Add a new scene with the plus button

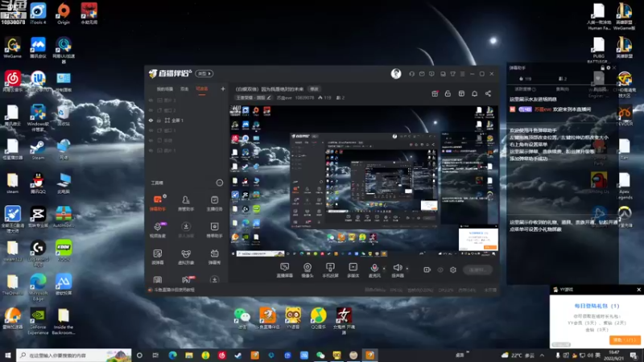pyautogui.click(x=223, y=88)
